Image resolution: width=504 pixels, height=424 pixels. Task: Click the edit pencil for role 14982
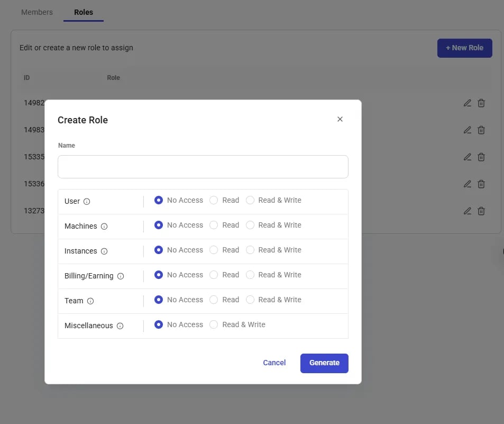point(468,103)
